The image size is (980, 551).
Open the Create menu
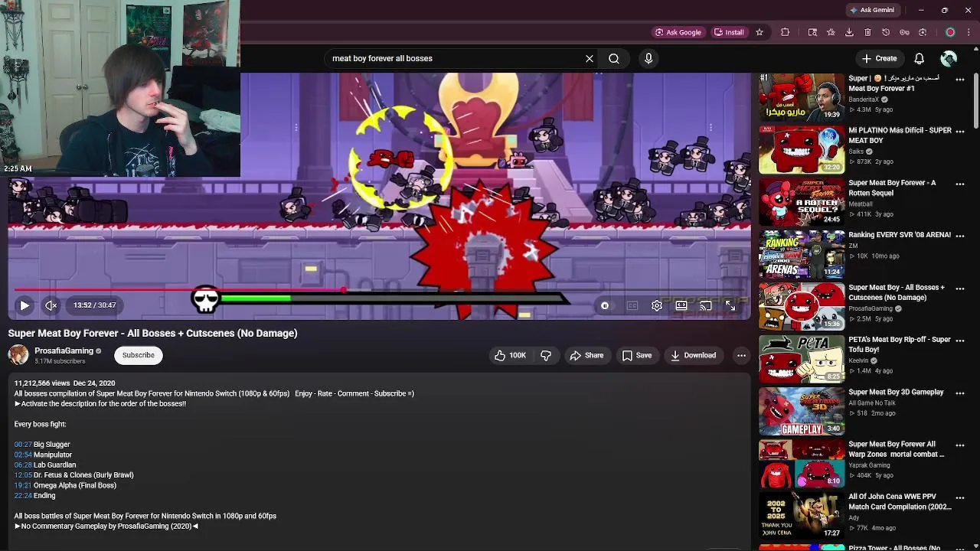879,58
